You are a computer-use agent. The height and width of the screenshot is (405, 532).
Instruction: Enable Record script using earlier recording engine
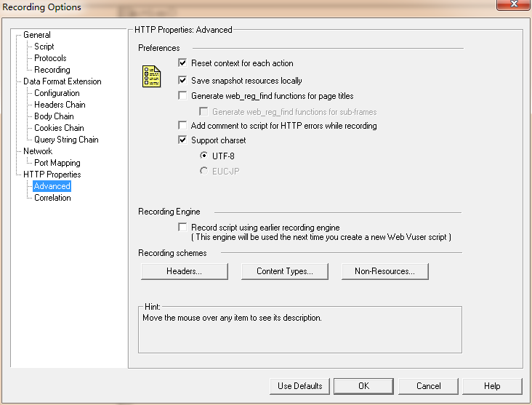[182, 227]
